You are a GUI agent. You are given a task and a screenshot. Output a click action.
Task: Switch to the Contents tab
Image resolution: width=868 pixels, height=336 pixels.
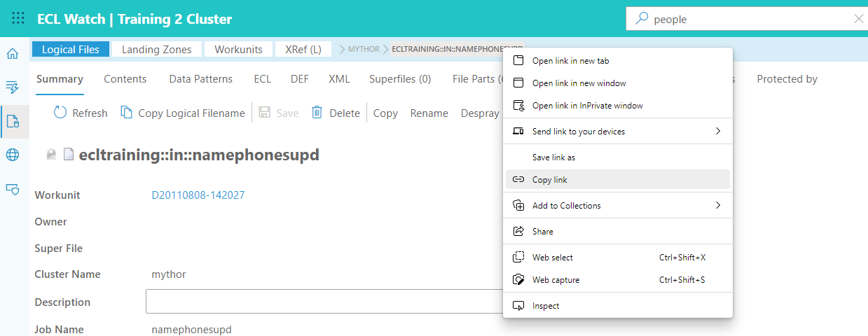point(125,79)
